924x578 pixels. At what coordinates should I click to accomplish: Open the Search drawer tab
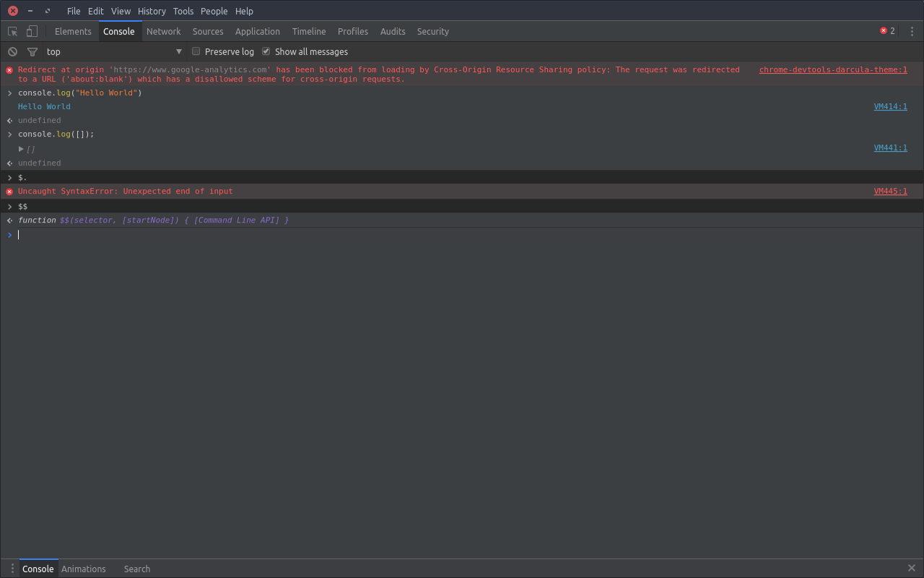pos(137,569)
